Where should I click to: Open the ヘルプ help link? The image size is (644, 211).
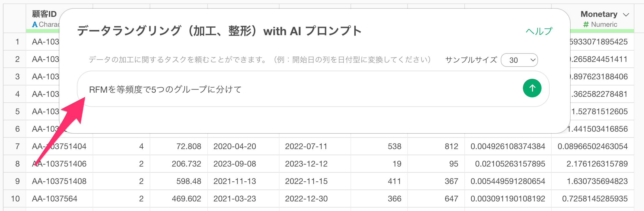coord(539,31)
